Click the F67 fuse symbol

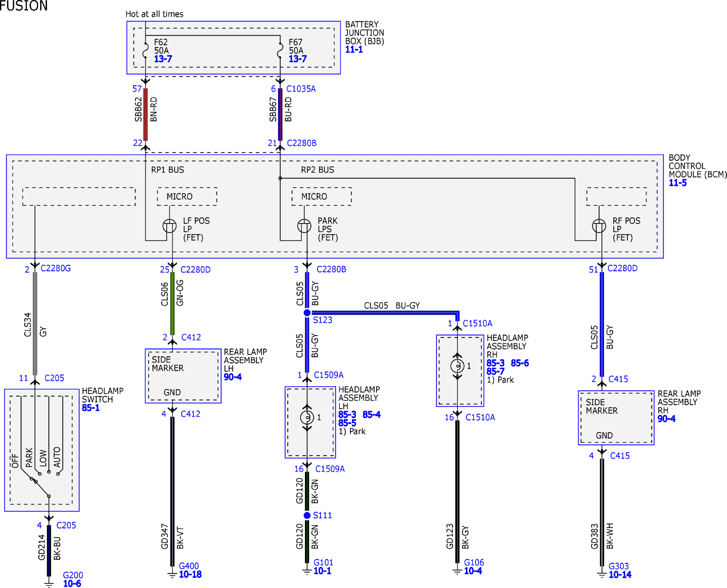point(280,50)
